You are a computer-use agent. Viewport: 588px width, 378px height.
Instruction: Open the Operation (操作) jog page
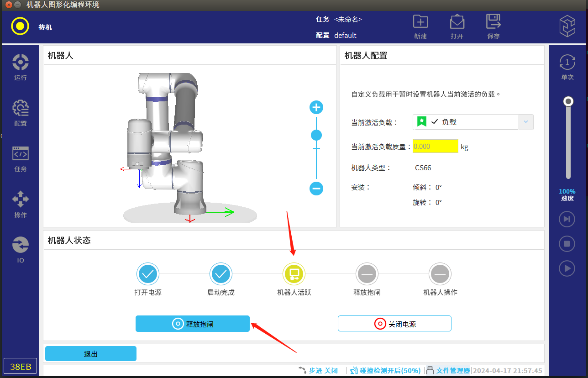coord(21,204)
